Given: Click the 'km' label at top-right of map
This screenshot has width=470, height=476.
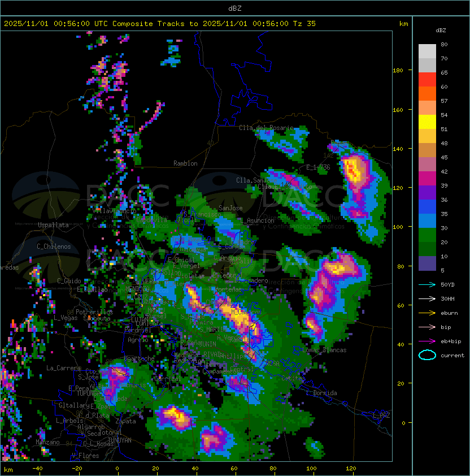Looking at the screenshot, I should coord(403,24).
